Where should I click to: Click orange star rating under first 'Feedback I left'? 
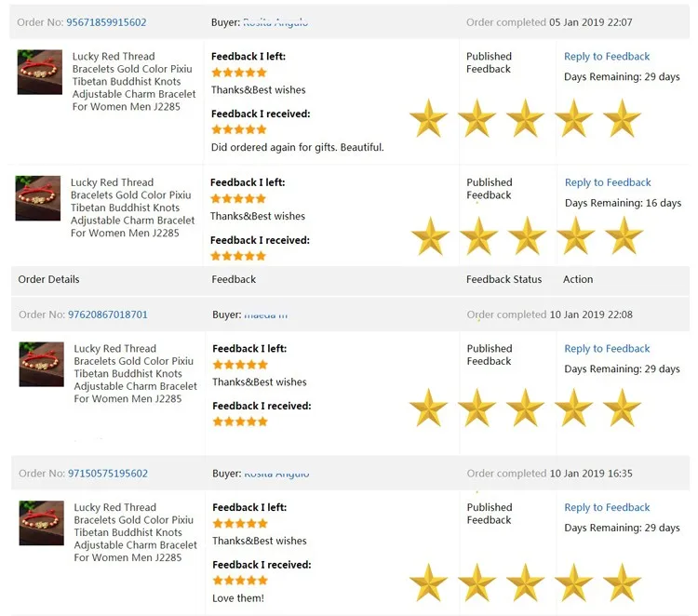[x=239, y=72]
